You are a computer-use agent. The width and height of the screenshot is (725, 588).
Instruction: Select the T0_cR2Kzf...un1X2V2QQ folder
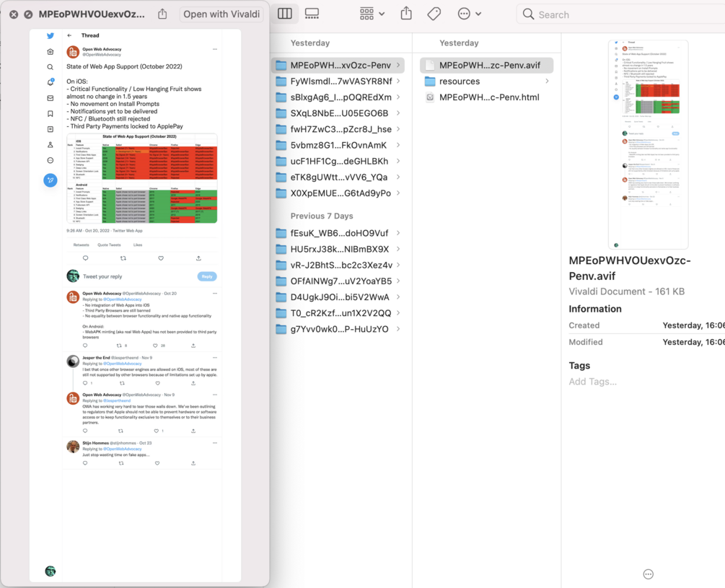point(338,313)
